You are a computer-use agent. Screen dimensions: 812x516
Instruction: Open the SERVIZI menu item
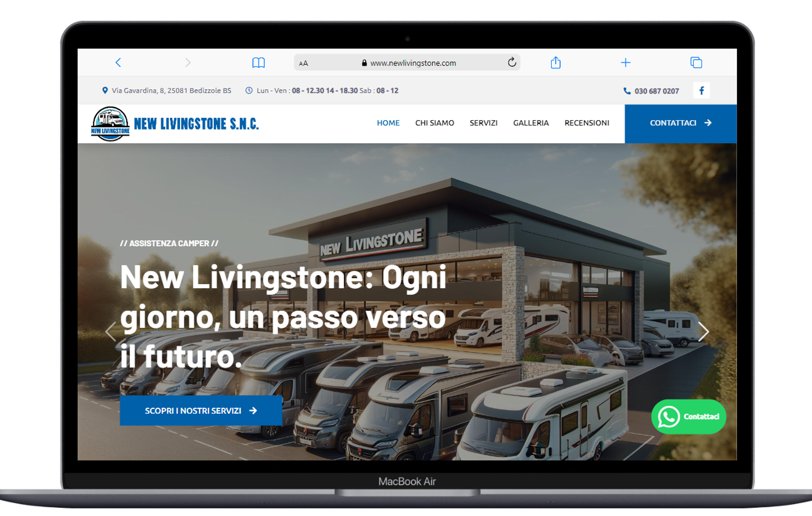pyautogui.click(x=484, y=123)
